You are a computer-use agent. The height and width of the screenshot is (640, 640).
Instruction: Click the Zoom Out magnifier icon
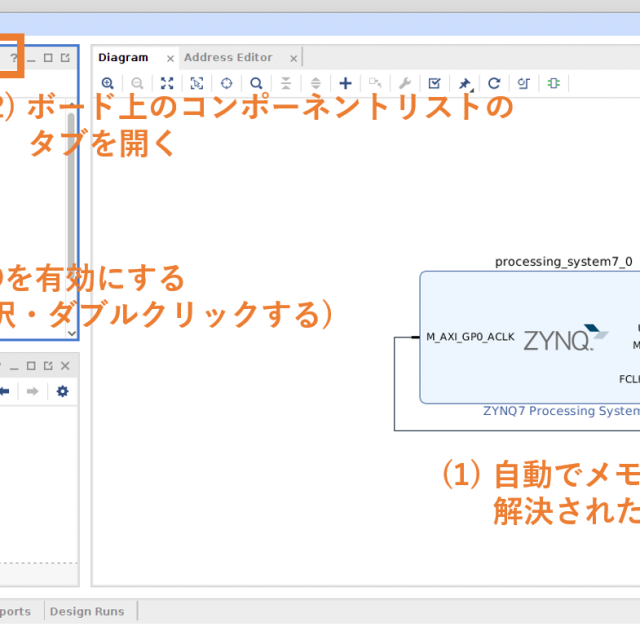[x=137, y=84]
